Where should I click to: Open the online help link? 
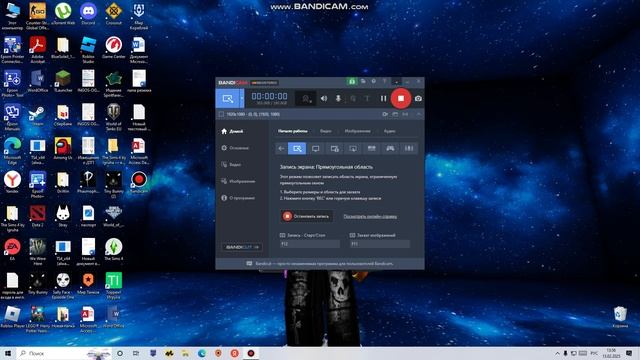point(370,216)
